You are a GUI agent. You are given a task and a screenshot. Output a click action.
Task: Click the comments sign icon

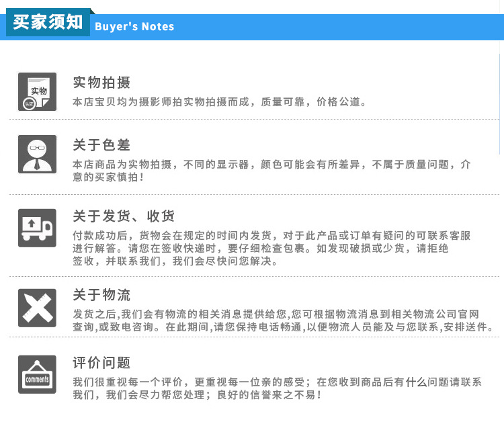37,374
